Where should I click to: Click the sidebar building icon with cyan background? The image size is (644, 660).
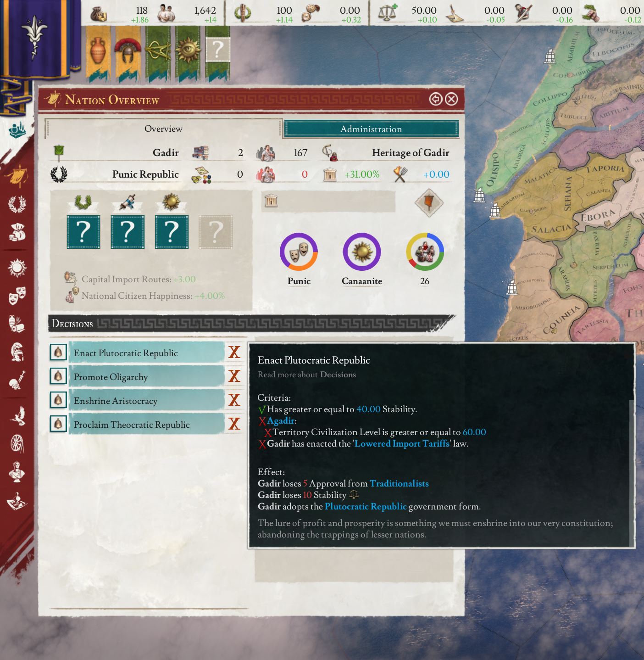click(17, 130)
